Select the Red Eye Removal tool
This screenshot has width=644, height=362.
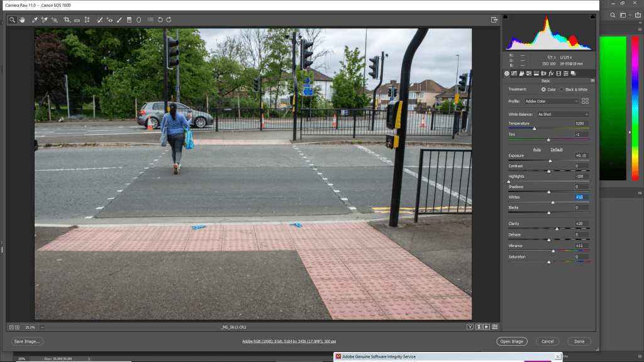click(109, 19)
